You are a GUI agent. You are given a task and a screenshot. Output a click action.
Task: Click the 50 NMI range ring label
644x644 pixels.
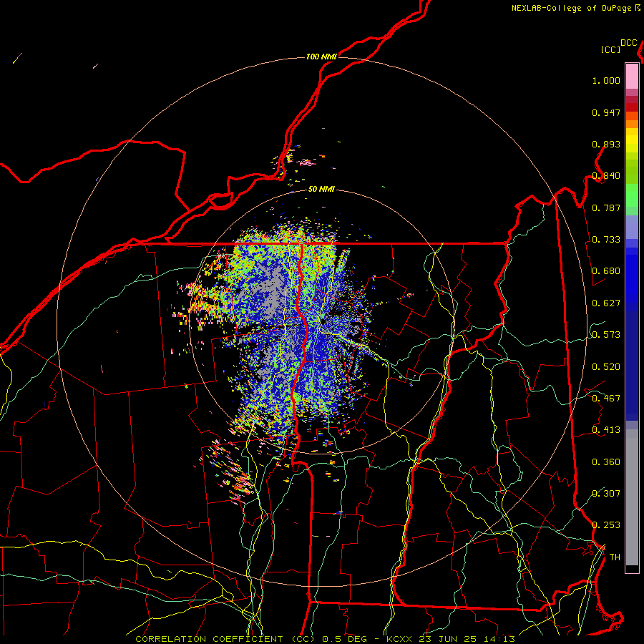click(321, 189)
